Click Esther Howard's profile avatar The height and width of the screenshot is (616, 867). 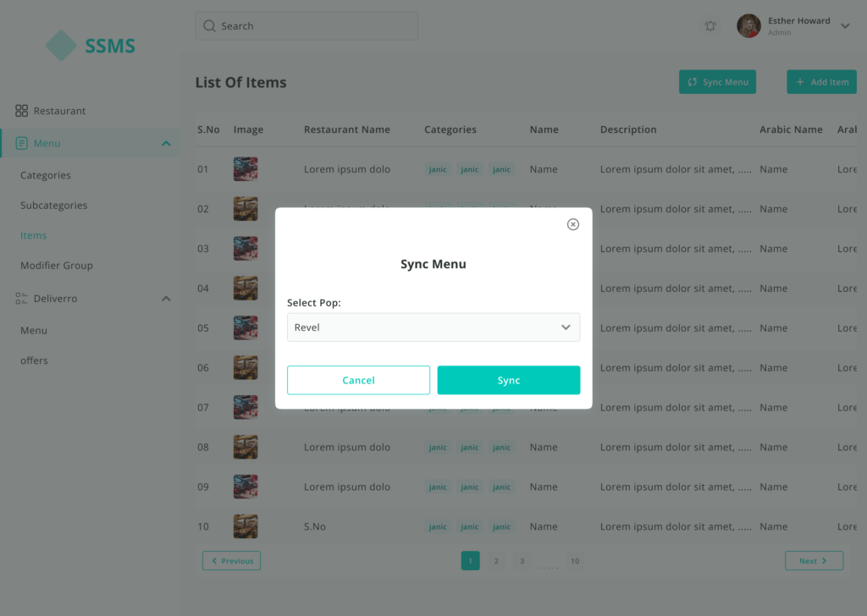748,26
